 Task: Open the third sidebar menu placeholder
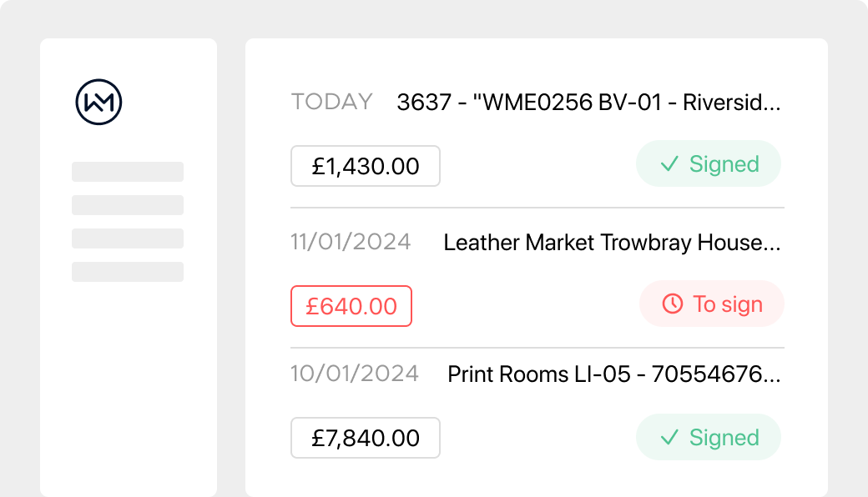128,238
